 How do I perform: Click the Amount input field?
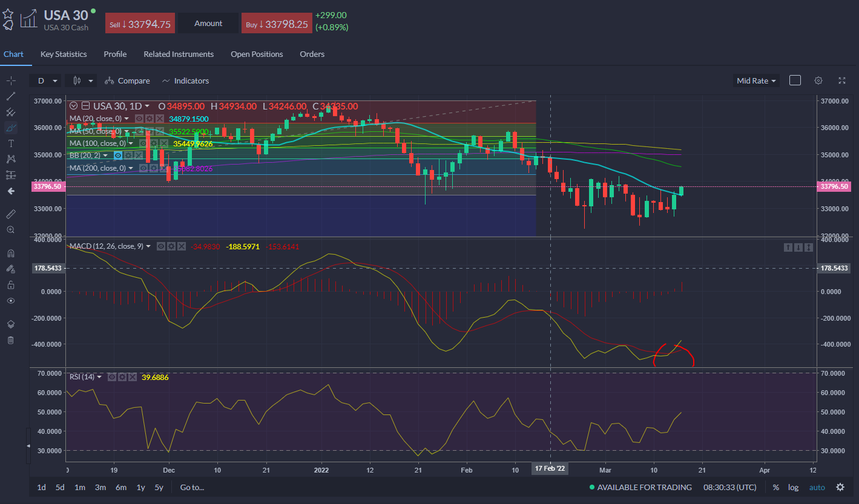tap(208, 24)
